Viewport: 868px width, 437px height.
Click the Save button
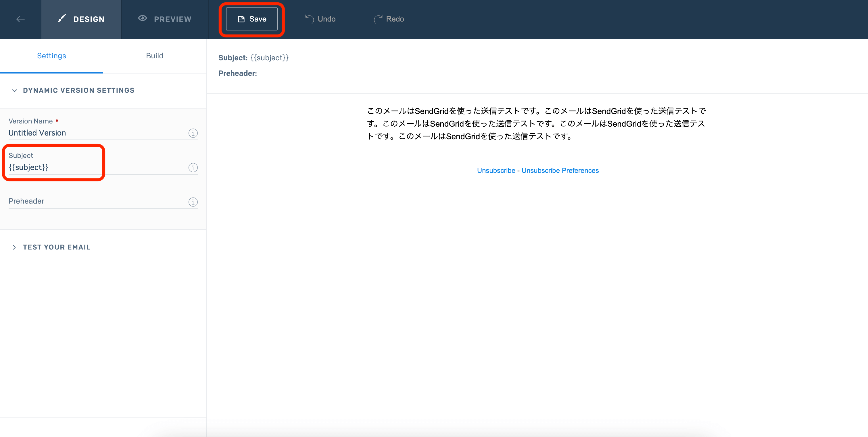(252, 19)
